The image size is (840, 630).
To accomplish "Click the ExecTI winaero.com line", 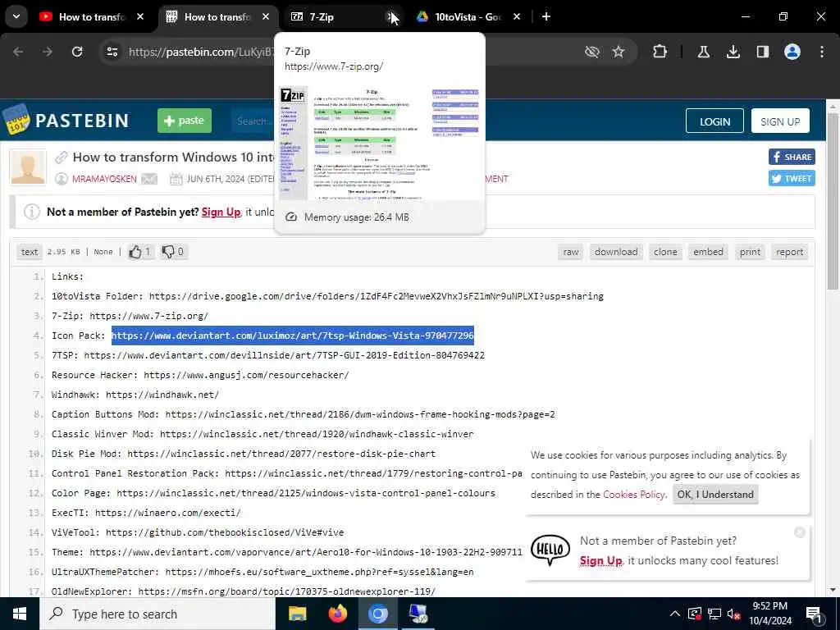I will pos(146,513).
